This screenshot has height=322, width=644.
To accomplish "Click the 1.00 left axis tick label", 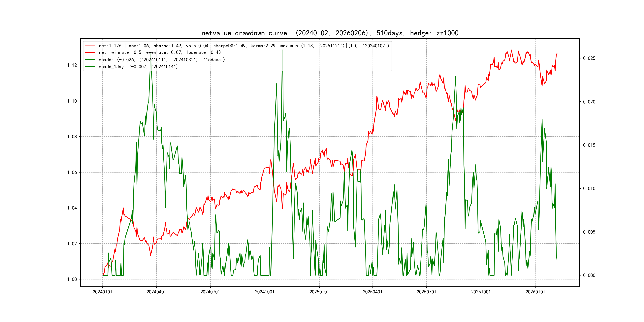I will [x=72, y=279].
